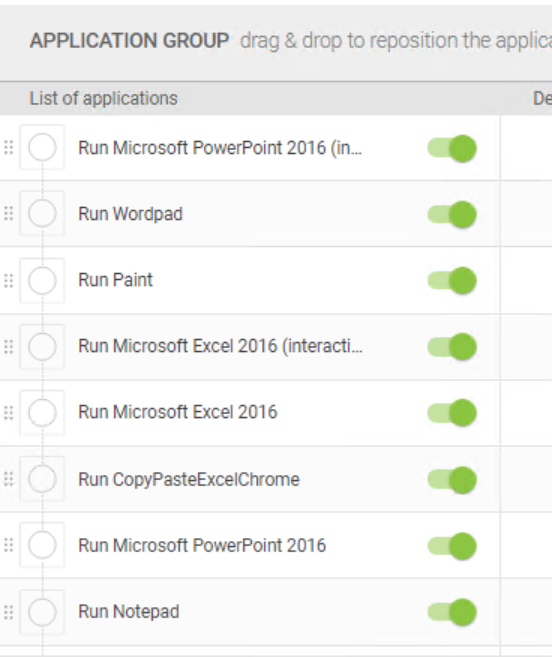
Task: Disable Run CopyPasteExcelChrome application
Action: point(452,480)
